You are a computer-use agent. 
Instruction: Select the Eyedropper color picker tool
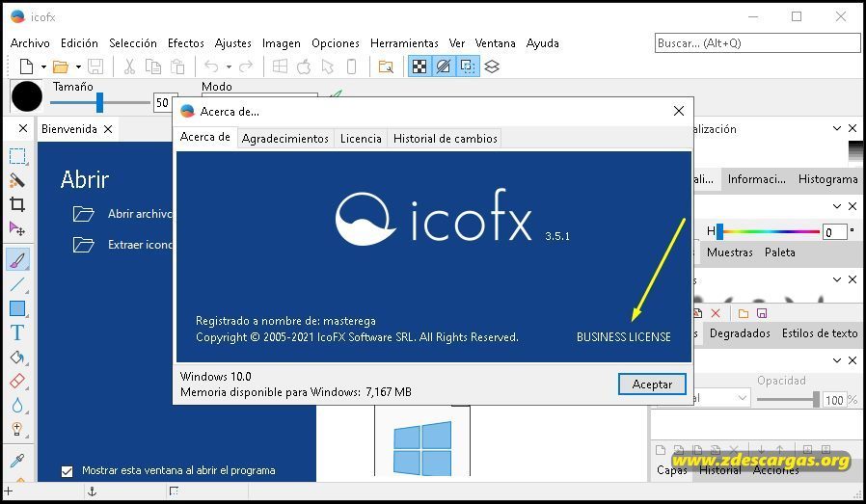tap(17, 460)
